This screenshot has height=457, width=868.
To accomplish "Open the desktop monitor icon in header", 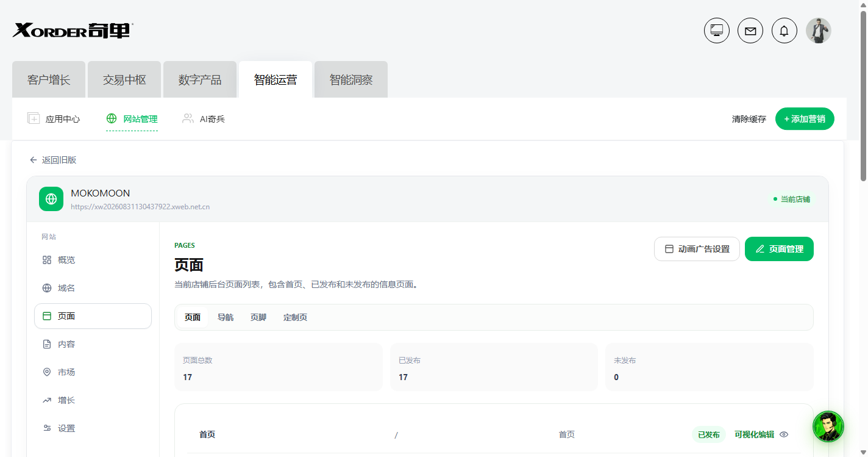I will click(x=717, y=31).
